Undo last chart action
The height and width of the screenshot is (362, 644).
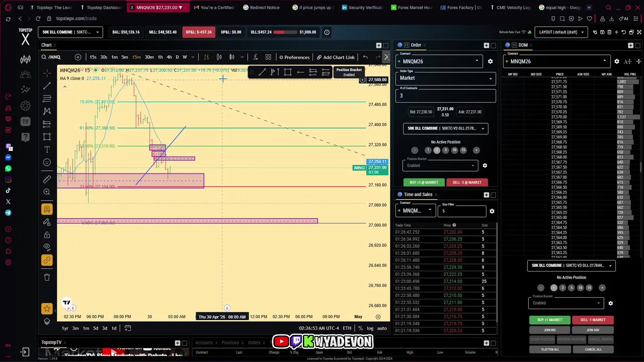coord(365,57)
